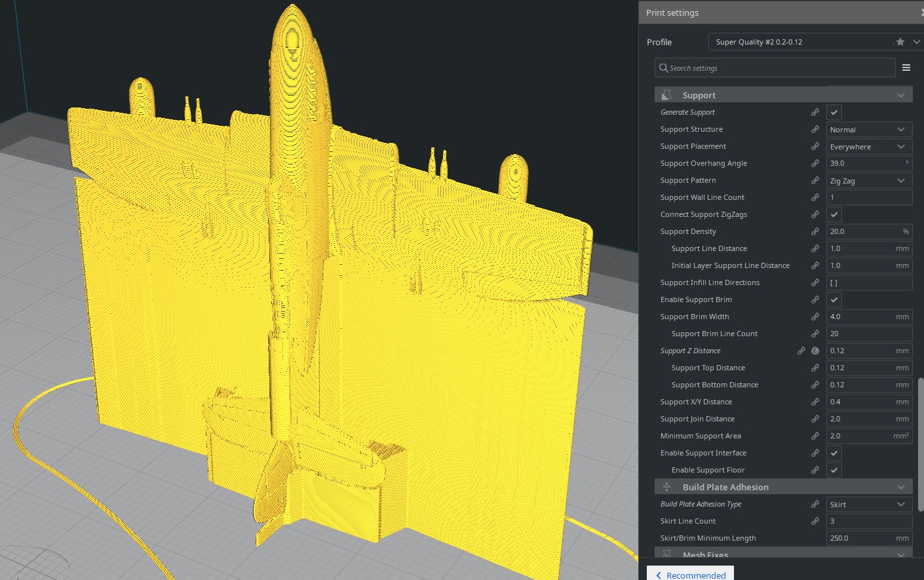Disable the Generate Support checkbox
Image resolution: width=924 pixels, height=580 pixels.
coord(834,111)
